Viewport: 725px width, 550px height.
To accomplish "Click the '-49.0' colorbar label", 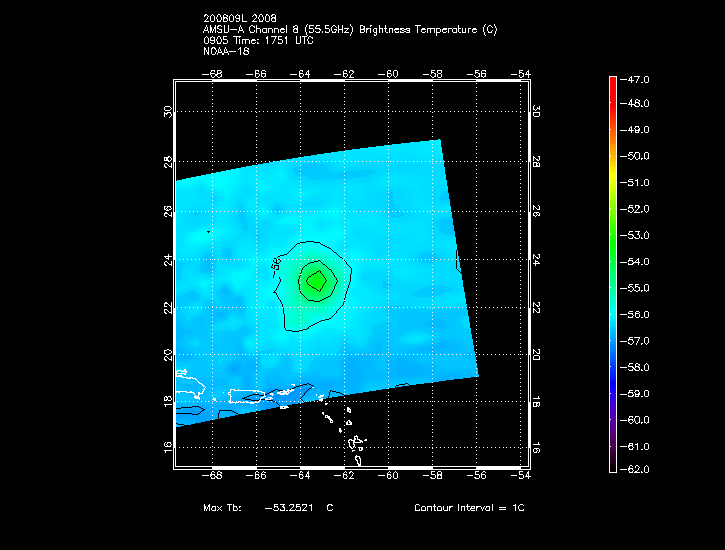I will pos(634,130).
